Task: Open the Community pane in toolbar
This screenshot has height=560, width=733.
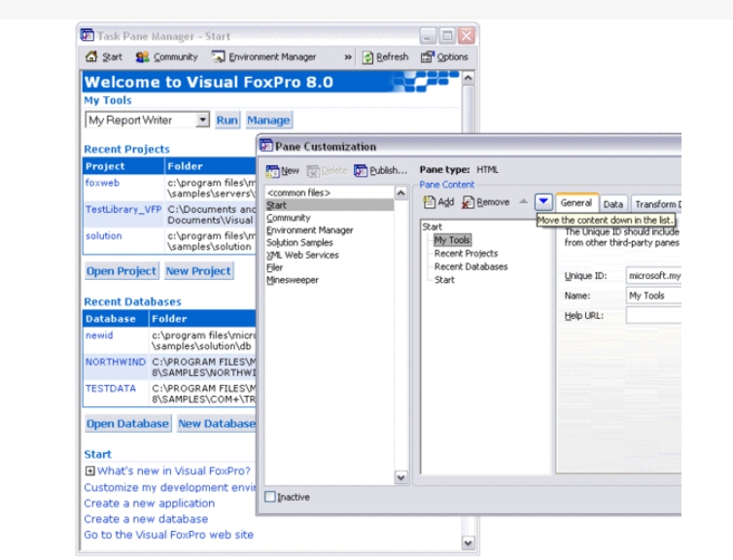Action: point(166,57)
